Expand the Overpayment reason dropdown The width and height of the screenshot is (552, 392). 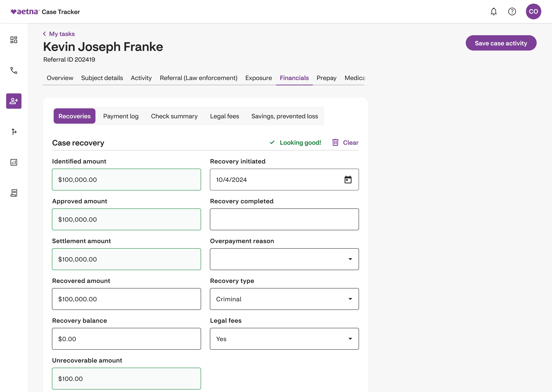click(x=284, y=259)
